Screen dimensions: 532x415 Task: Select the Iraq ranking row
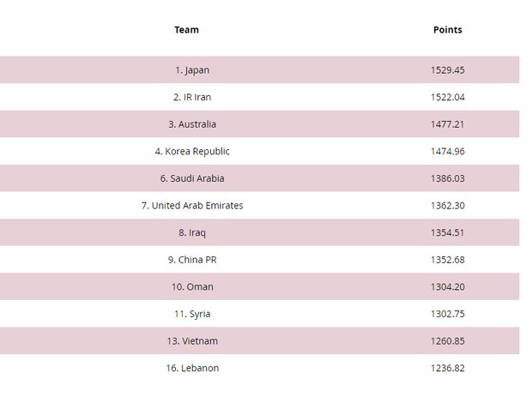coord(192,233)
